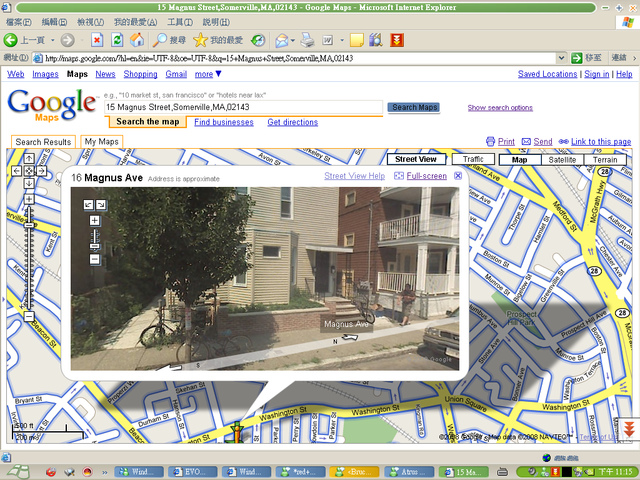This screenshot has width=640, height=480.
Task: Pan the map left with arrow
Action: pos(16,171)
